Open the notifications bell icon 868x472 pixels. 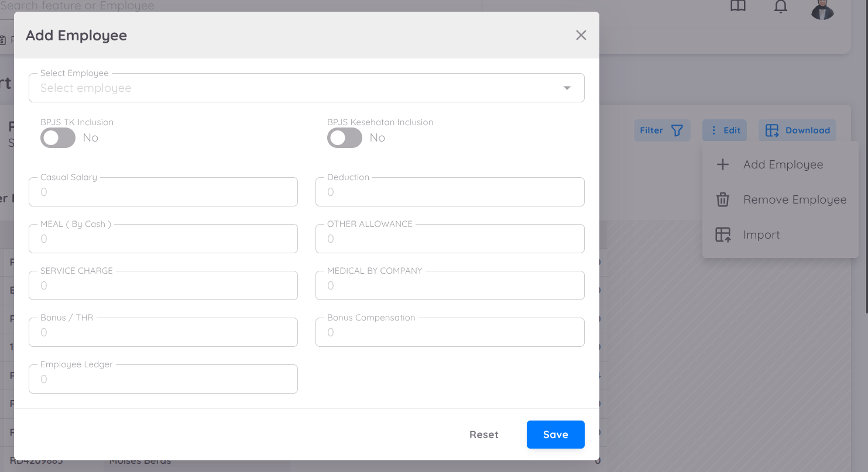pos(780,7)
